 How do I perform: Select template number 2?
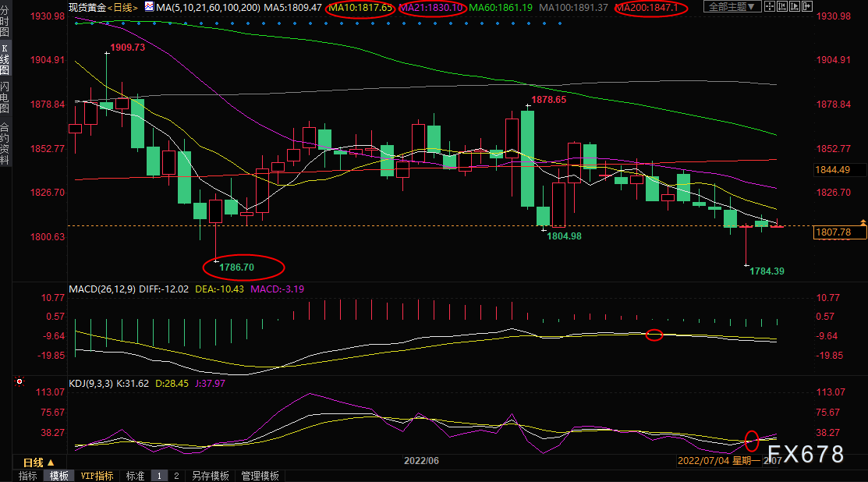(x=176, y=476)
